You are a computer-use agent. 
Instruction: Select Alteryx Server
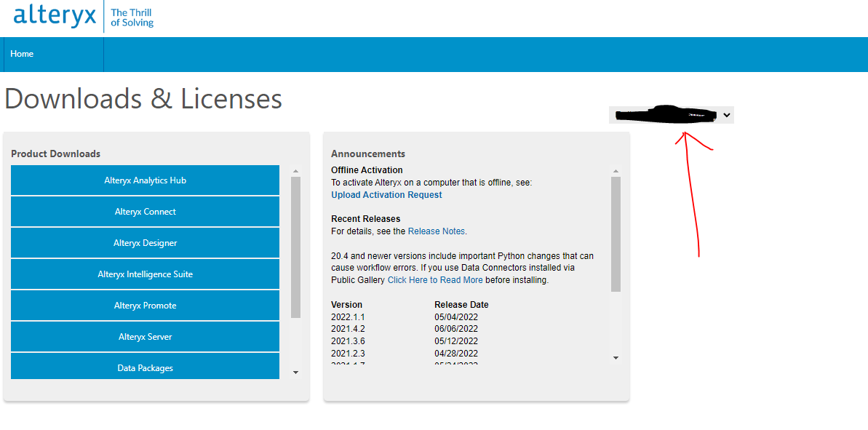point(145,336)
